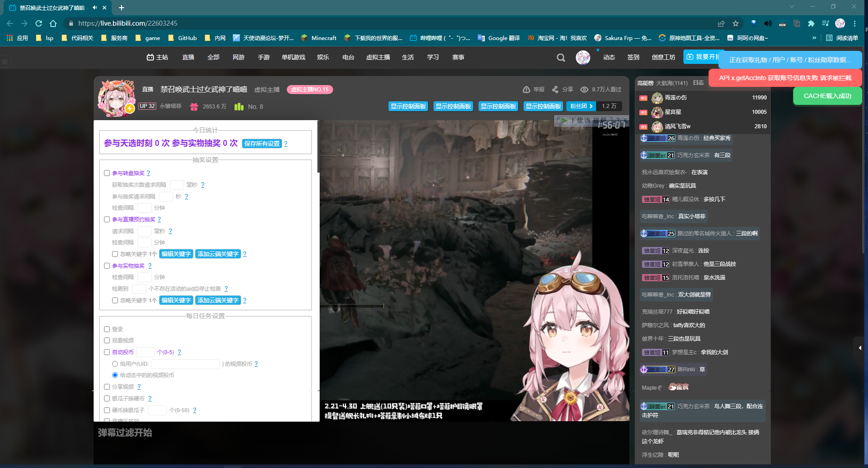
Task: Open the GitHub bookmark
Action: tap(182, 38)
